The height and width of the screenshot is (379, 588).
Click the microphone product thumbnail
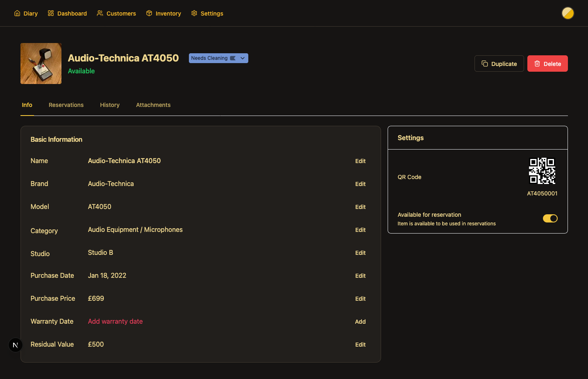[x=41, y=64]
